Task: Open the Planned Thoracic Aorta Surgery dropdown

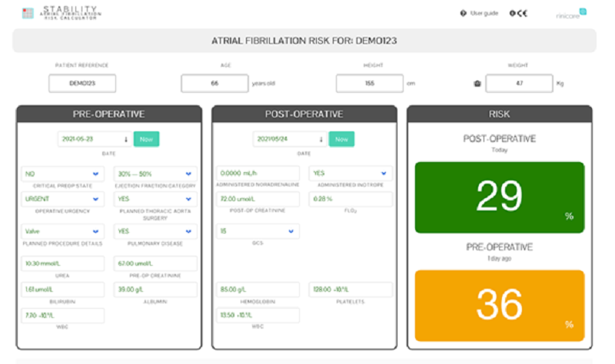Action: click(x=155, y=199)
